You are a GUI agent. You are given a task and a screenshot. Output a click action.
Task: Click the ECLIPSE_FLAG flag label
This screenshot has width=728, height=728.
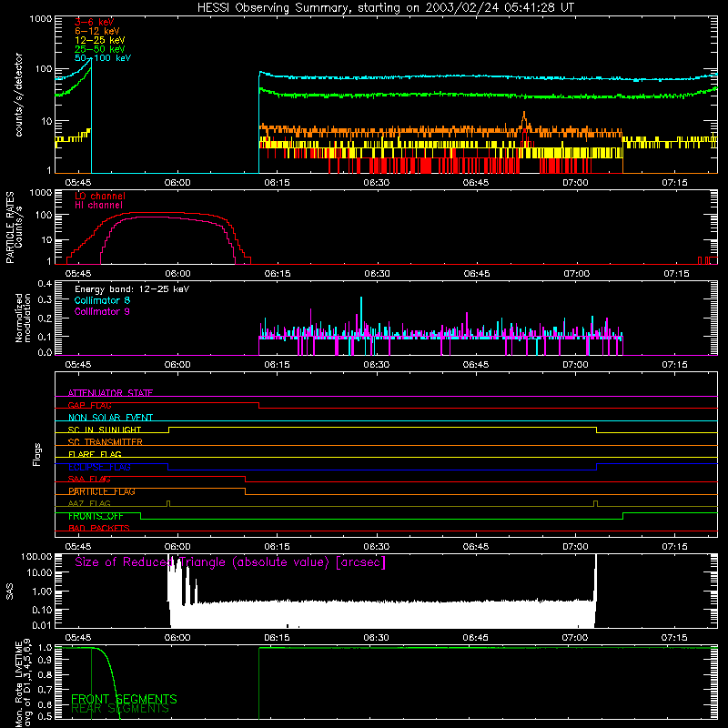[x=99, y=467]
